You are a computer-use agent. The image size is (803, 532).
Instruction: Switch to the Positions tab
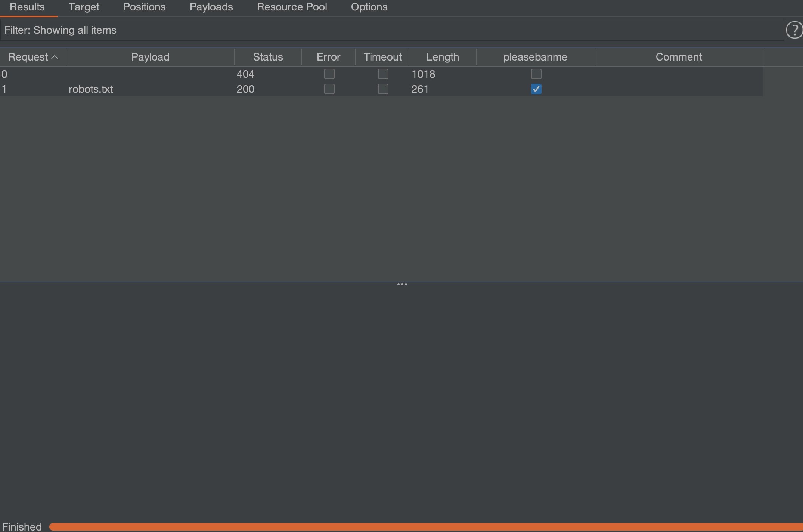(x=144, y=7)
